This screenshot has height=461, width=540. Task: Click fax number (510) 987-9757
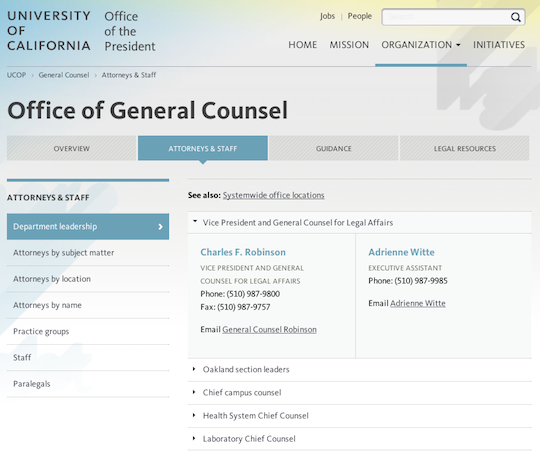pyautogui.click(x=243, y=307)
